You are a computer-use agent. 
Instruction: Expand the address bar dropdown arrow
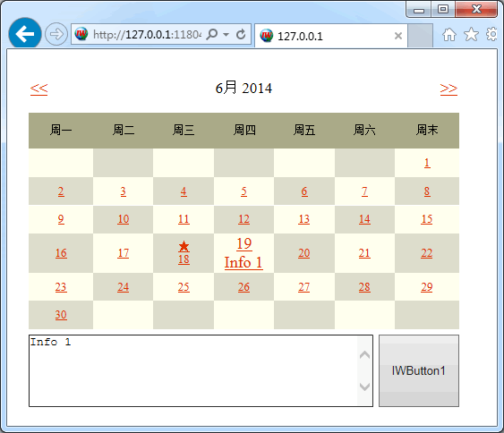(226, 34)
